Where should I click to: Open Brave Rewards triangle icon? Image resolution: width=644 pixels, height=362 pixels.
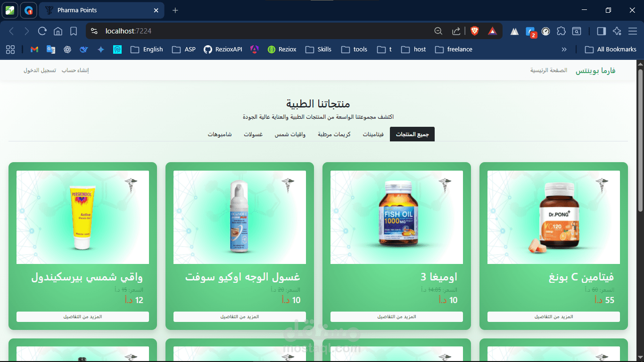492,31
